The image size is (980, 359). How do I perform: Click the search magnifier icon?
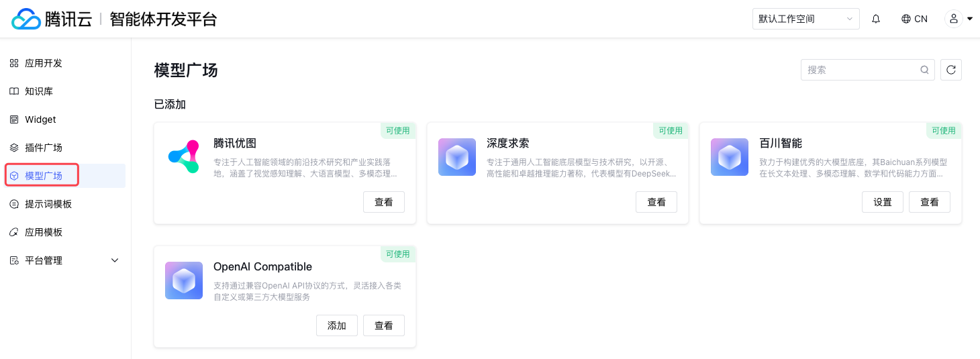point(924,70)
